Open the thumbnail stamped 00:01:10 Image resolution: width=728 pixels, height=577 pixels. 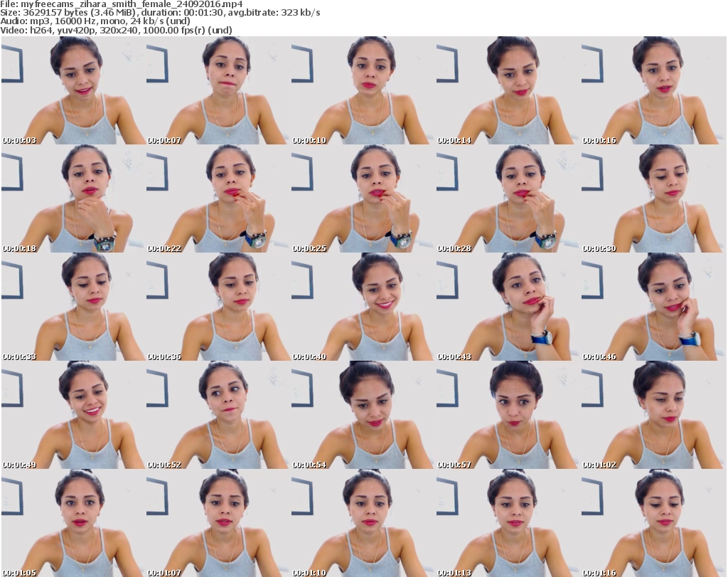pos(363,523)
